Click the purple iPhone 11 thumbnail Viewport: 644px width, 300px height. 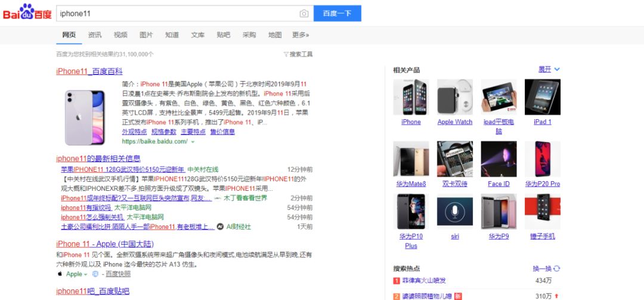(85, 118)
